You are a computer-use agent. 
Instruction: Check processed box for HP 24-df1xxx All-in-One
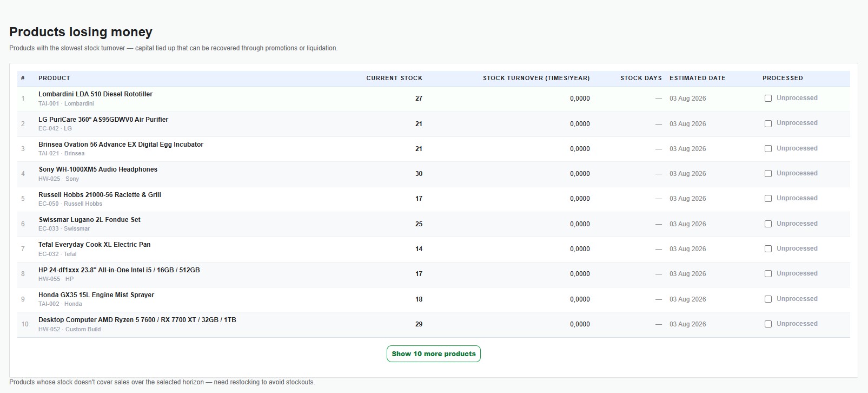click(768, 274)
